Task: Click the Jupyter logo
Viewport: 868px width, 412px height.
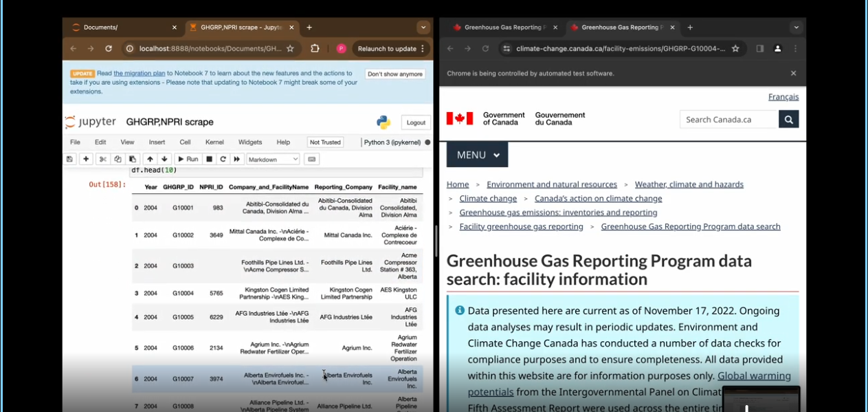Action: tap(91, 122)
